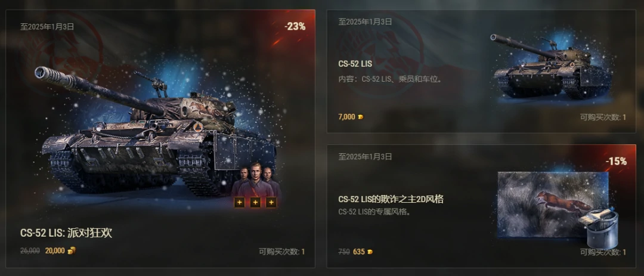Click the 20,000 discounted bundle price
The image size is (644, 276).
click(x=55, y=250)
